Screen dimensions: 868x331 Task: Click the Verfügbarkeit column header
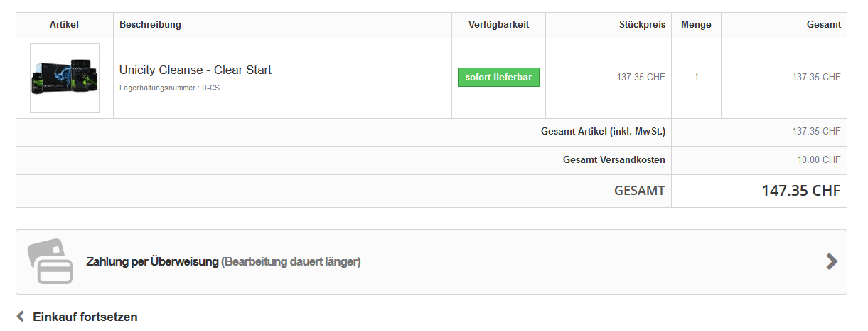click(x=498, y=25)
